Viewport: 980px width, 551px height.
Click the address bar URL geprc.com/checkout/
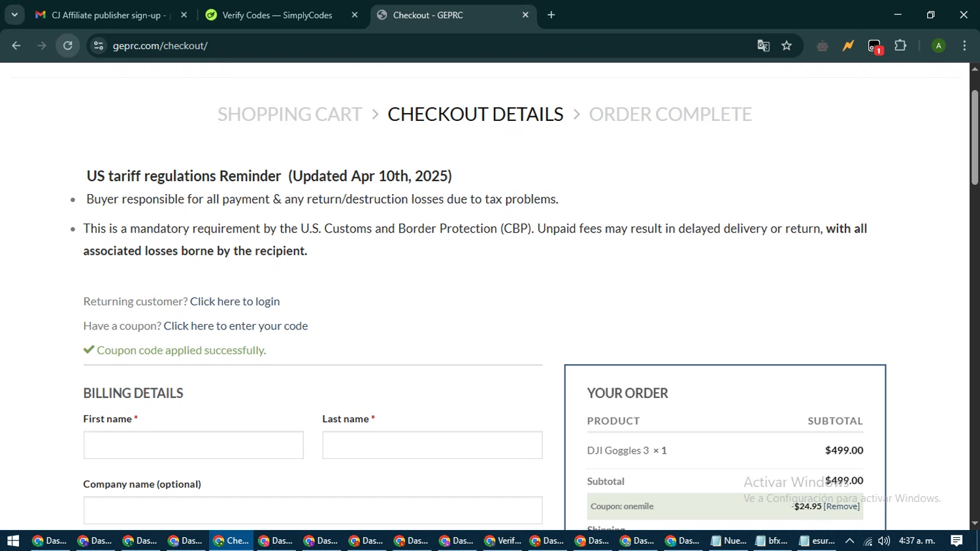pyautogui.click(x=160, y=46)
